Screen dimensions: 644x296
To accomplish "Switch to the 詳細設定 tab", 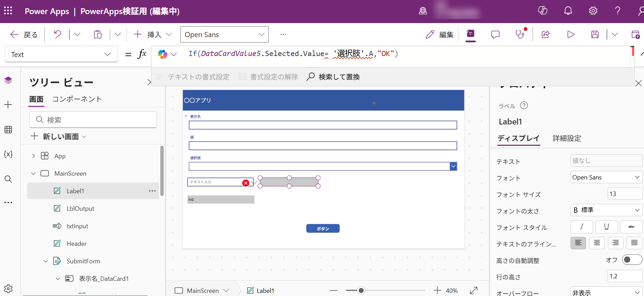I will click(567, 139).
